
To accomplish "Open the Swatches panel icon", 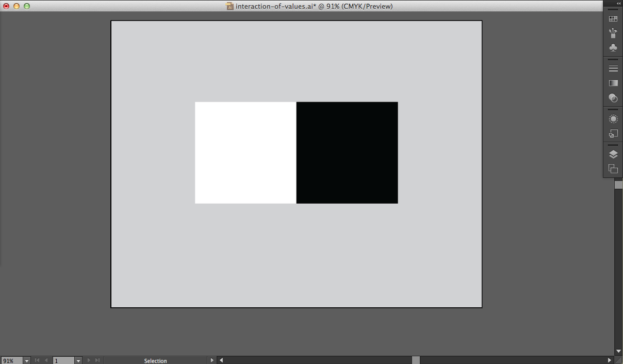I will [x=613, y=19].
